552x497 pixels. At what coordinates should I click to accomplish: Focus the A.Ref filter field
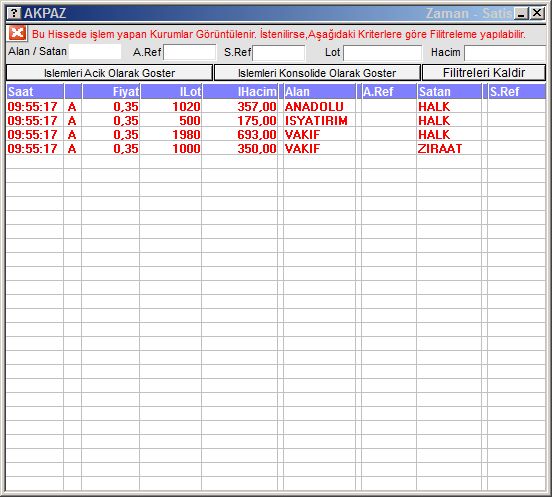[189, 52]
